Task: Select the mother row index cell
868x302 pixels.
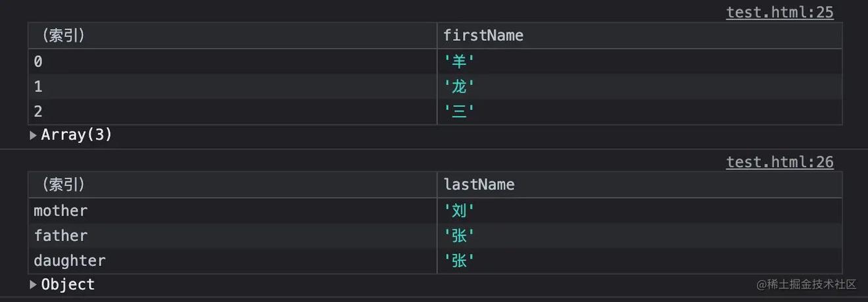Action: (60, 211)
